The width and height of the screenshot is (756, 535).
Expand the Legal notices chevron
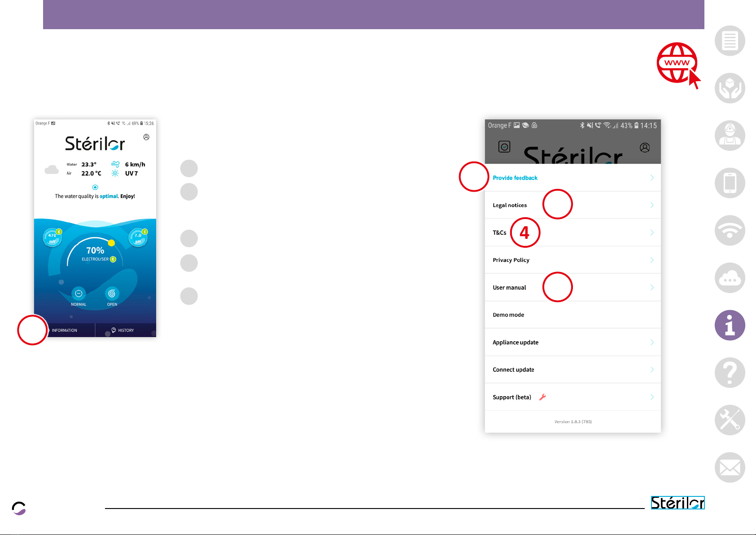pos(652,205)
